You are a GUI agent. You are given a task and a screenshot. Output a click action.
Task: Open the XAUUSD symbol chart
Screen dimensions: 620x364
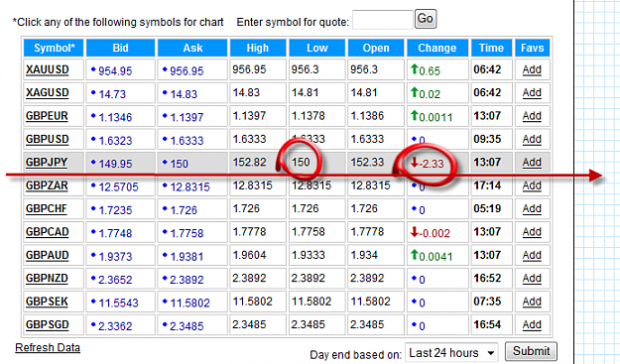47,70
